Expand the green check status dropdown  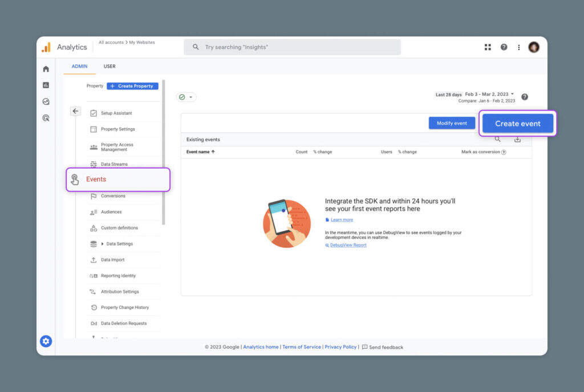click(x=186, y=97)
